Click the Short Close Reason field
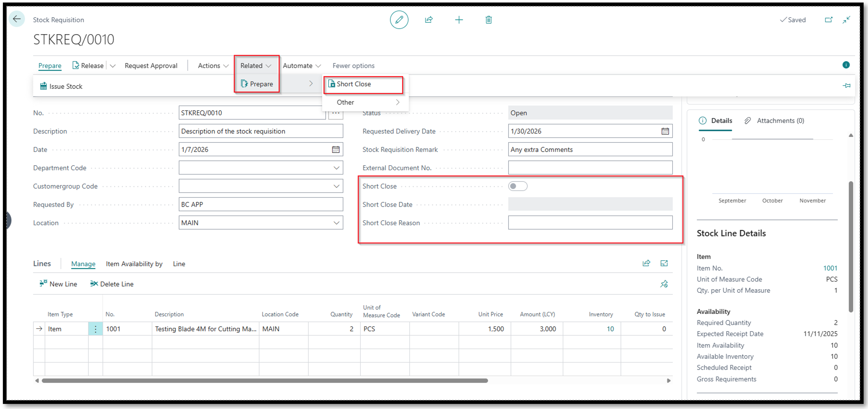Viewport: 868px width, 409px height. point(590,223)
